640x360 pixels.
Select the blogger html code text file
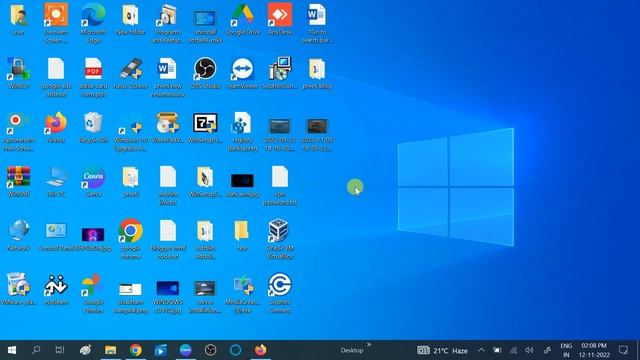168,239
